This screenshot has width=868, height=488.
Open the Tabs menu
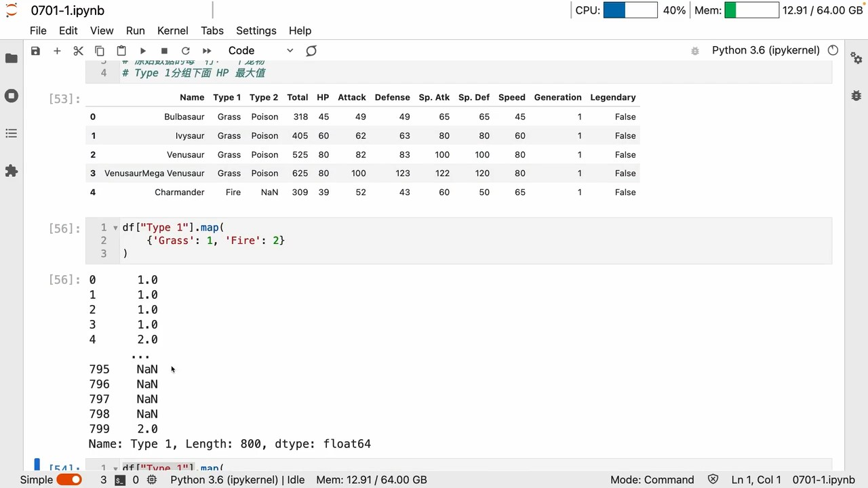click(x=212, y=30)
